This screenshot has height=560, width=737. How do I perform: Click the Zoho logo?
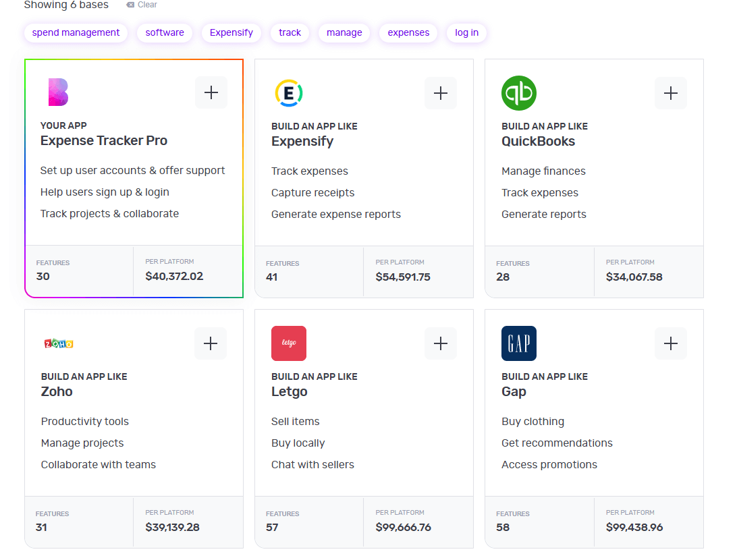click(59, 343)
